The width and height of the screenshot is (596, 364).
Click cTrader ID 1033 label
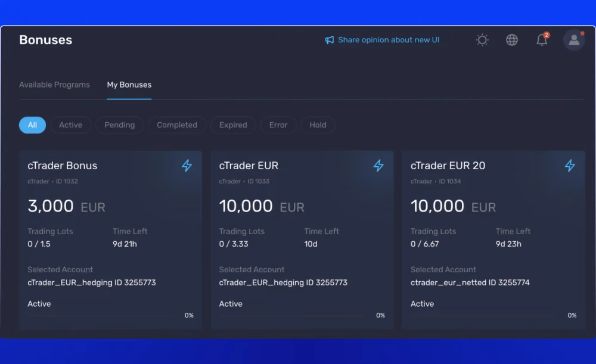click(x=244, y=181)
